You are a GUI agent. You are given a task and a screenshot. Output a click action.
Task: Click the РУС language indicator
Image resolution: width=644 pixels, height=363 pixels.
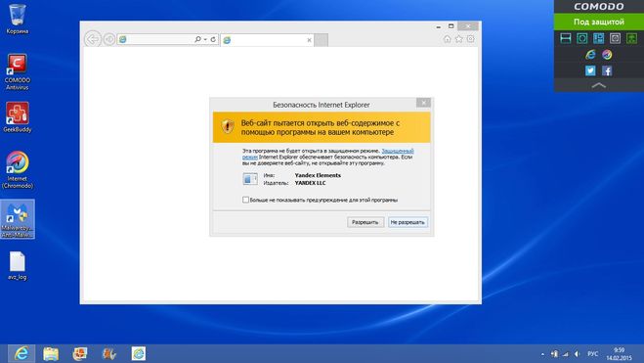pyautogui.click(x=592, y=354)
